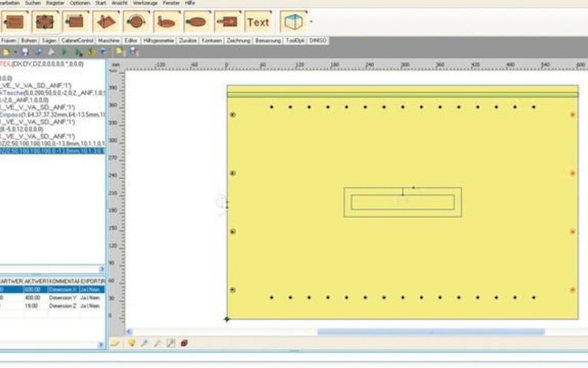Select the tool on oval disc icon
Viewport: 588px width, 368px height.
[x=167, y=22]
